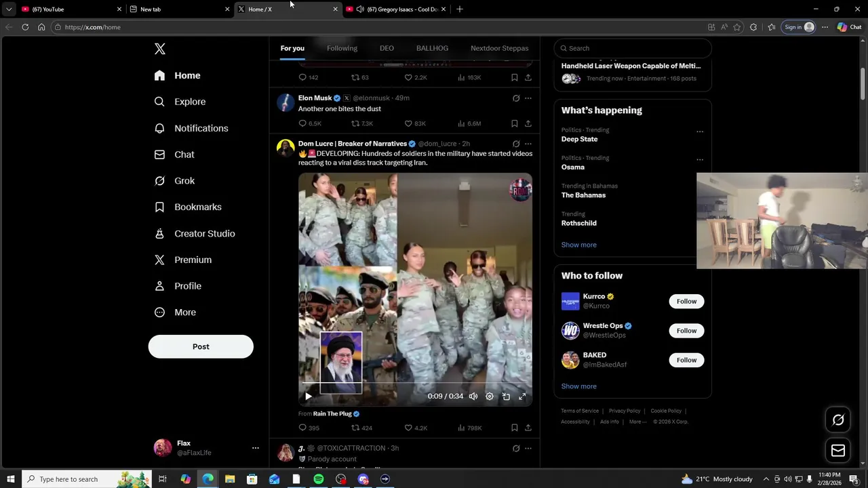
Task: Open Grok explain icon on Elon Musk's post
Action: click(516, 98)
